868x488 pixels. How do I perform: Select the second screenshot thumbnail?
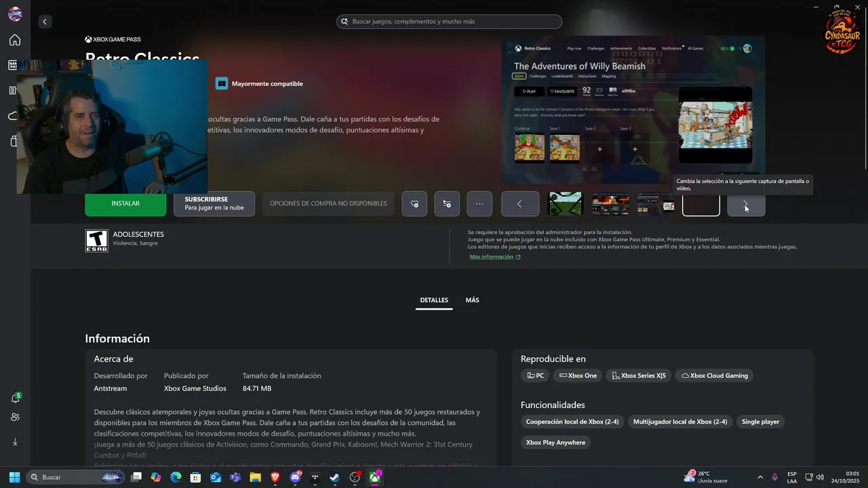pos(610,203)
